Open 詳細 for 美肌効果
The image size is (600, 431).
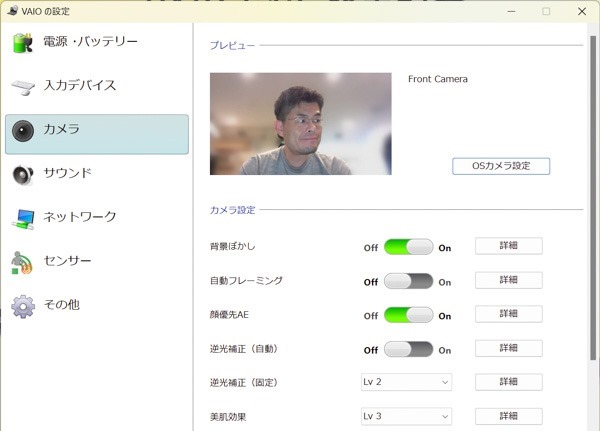[x=509, y=416]
